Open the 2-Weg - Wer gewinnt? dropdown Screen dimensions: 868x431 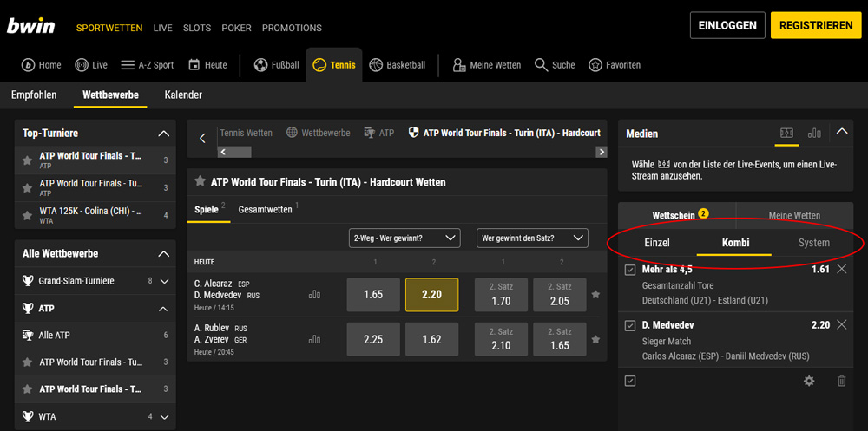[x=404, y=238]
